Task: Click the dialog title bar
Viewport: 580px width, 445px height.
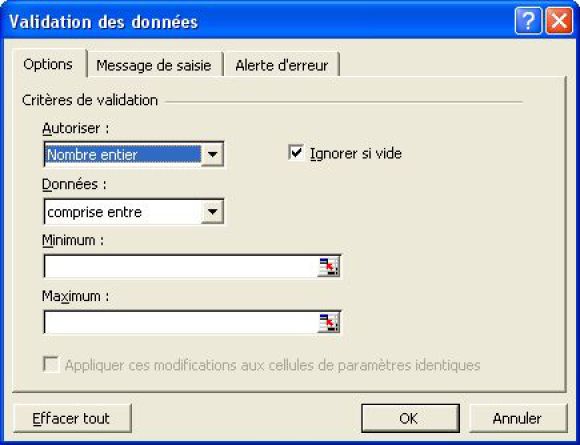Action: (259, 21)
